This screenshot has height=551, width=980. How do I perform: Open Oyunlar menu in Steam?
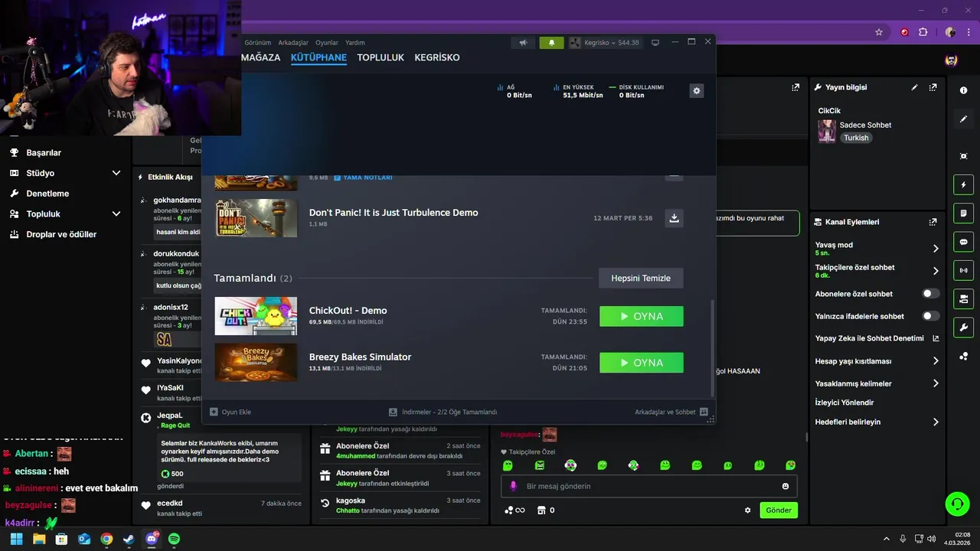pos(327,43)
